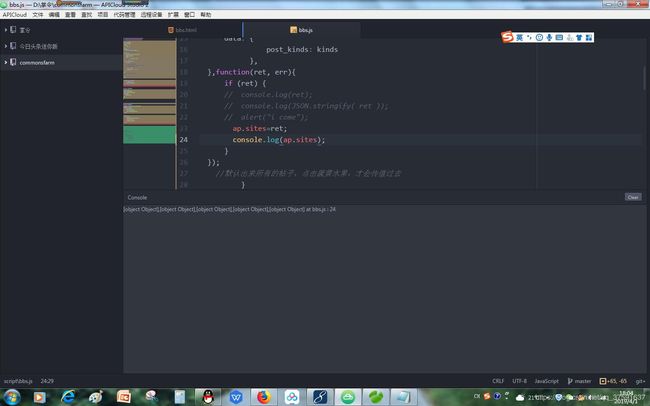Open Internet Explorer from taskbar
Image resolution: width=650 pixels, height=406 pixels.
point(68,397)
